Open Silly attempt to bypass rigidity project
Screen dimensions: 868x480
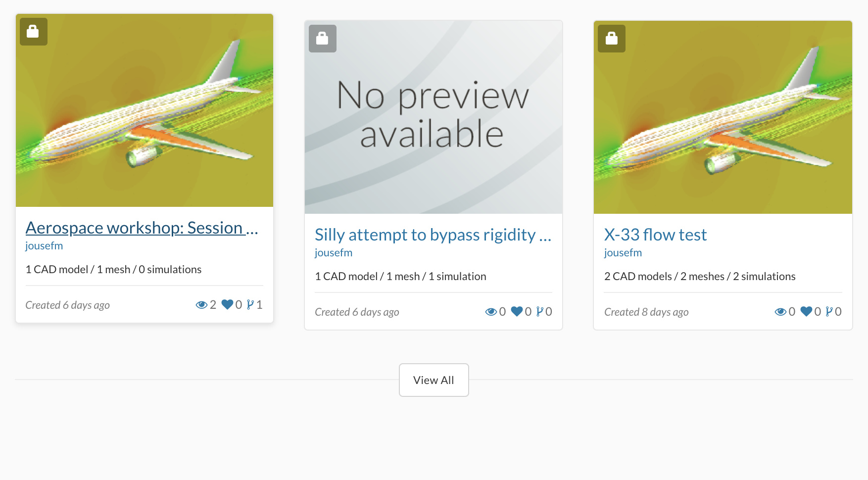point(433,235)
